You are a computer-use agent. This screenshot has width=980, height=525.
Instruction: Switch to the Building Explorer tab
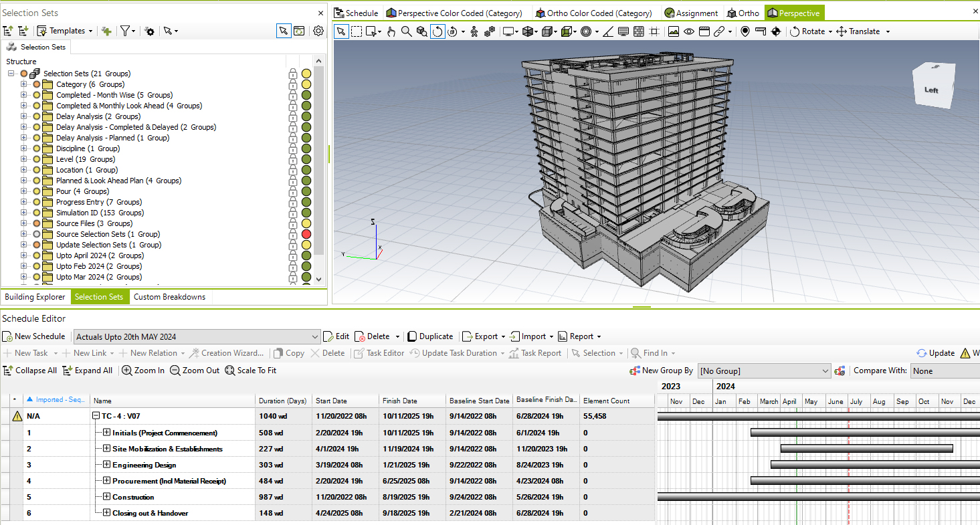click(35, 297)
